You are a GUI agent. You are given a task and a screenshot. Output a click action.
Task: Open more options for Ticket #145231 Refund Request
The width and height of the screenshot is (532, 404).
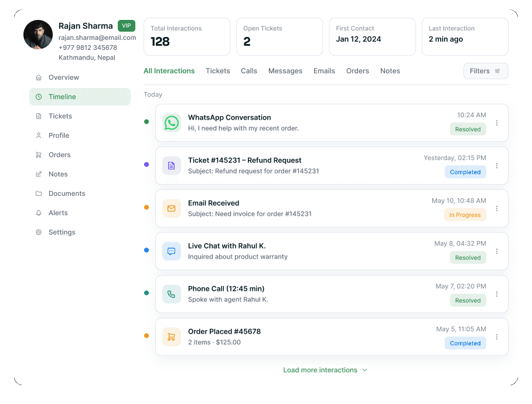tap(497, 166)
